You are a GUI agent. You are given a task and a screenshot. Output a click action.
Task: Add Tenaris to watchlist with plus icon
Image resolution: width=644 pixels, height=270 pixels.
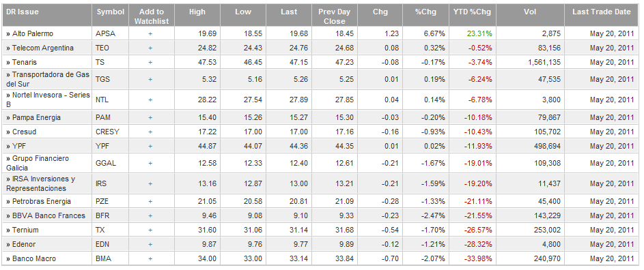click(x=150, y=62)
